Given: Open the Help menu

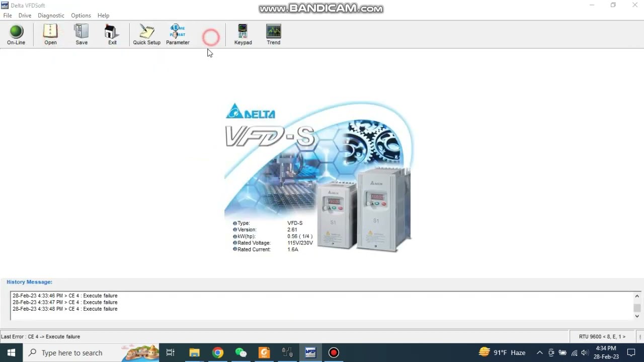Looking at the screenshot, I should [103, 16].
